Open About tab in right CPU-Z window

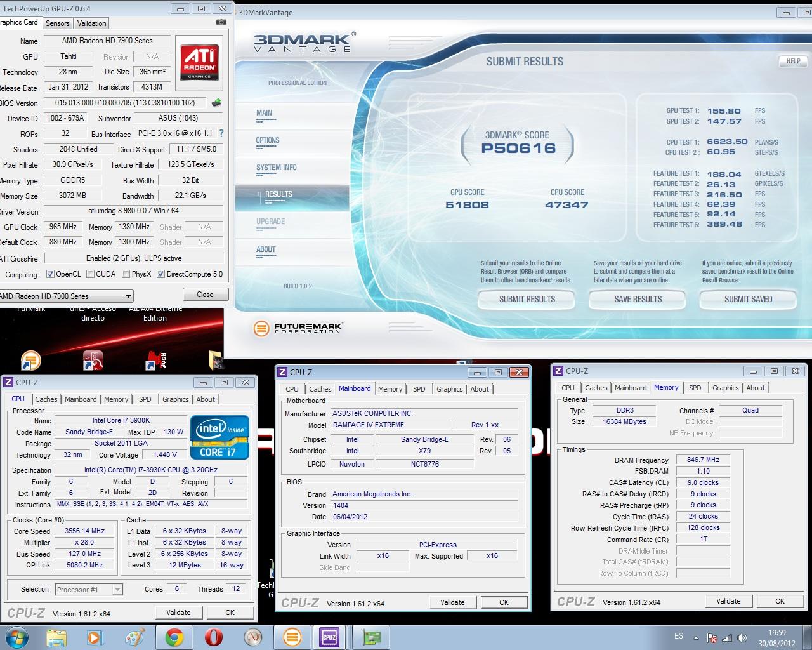756,388
